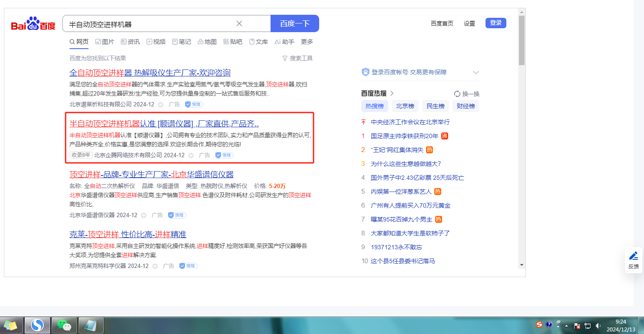
Task: Open dropdown arrow beside 北京谱莱析科技有限公司 2024-12
Action: (161, 105)
